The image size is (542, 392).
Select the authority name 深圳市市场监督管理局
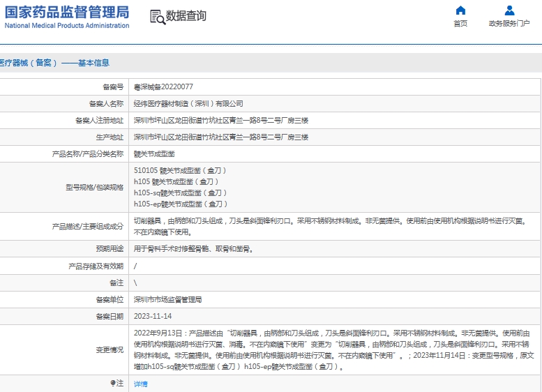coord(167,300)
